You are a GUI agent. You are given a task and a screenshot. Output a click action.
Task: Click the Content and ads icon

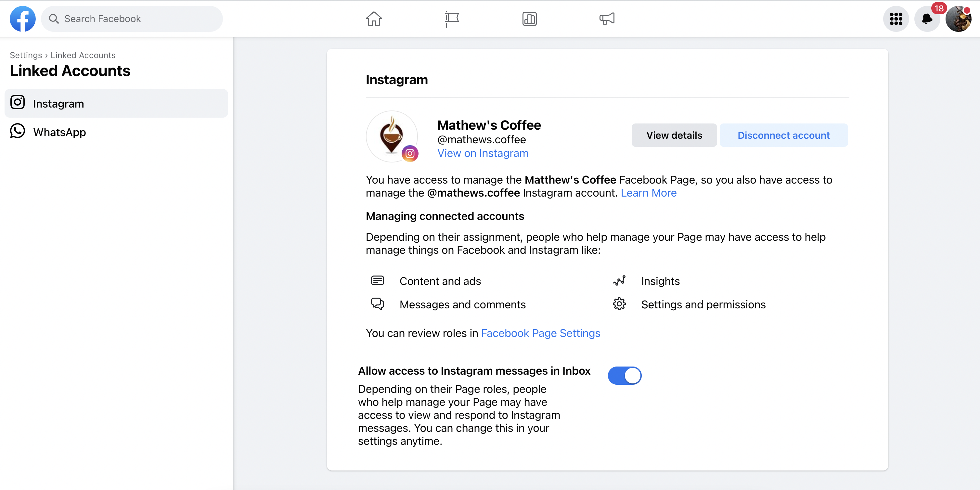(x=377, y=281)
